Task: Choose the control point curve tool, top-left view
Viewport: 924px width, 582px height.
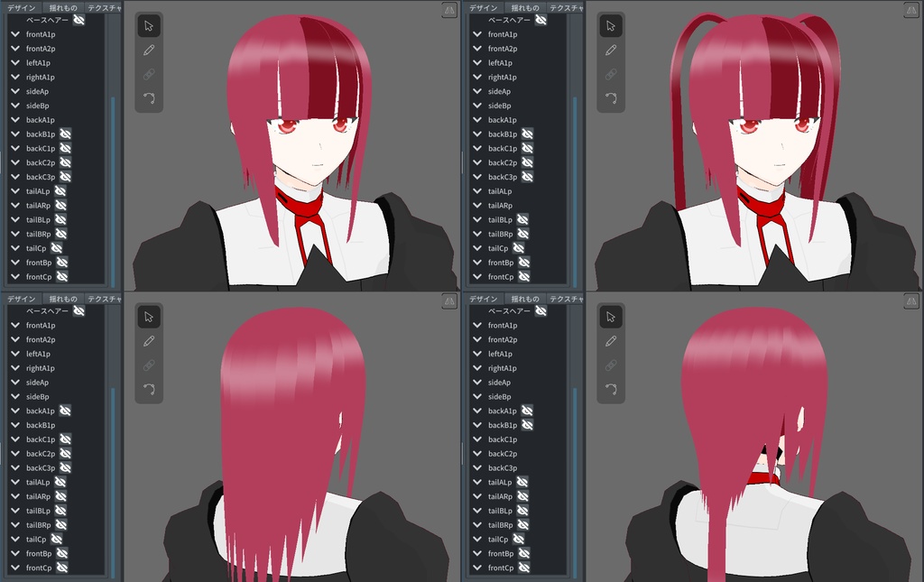Action: (x=149, y=97)
